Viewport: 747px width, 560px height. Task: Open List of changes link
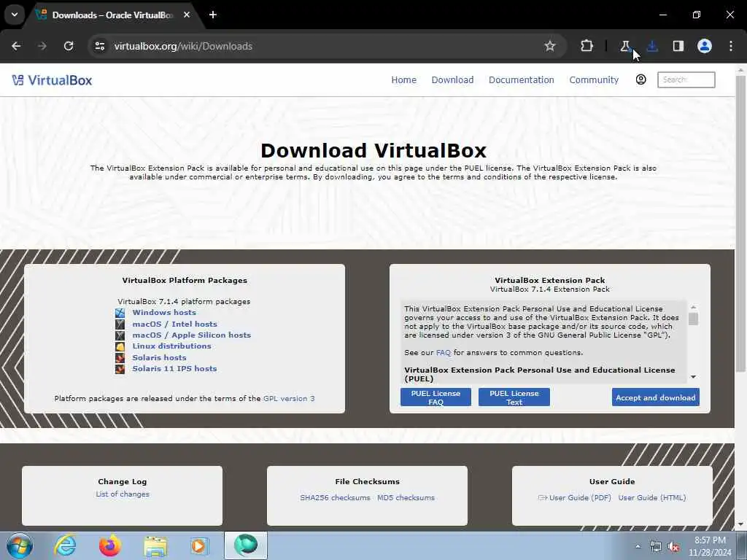pos(123,494)
